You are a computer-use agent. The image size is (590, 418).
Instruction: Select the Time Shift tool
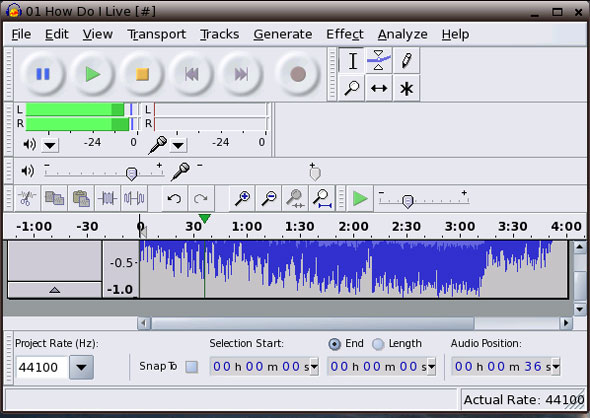pyautogui.click(x=379, y=88)
